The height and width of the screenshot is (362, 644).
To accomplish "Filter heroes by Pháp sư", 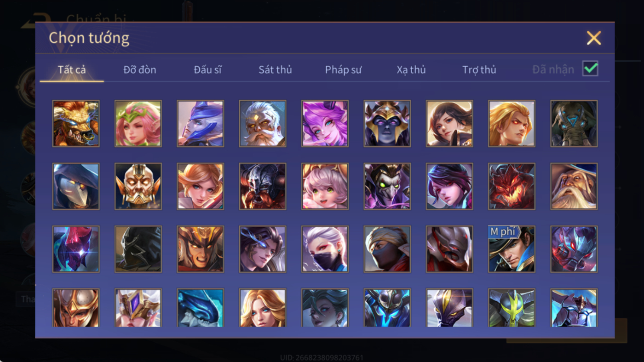I will tap(343, 70).
